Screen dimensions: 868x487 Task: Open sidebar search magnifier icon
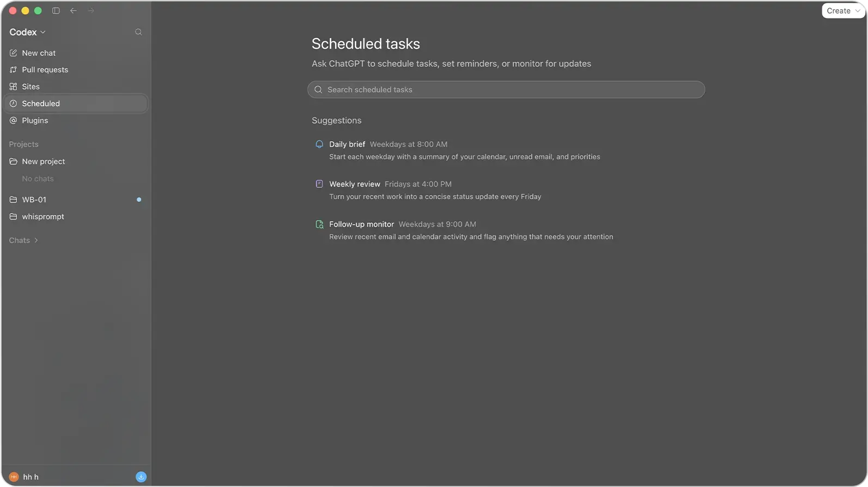138,32
